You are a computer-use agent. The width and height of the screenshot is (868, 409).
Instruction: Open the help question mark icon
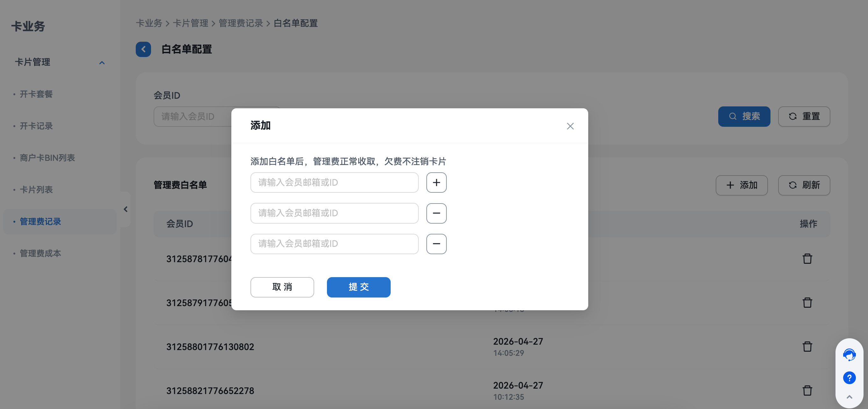(849, 378)
